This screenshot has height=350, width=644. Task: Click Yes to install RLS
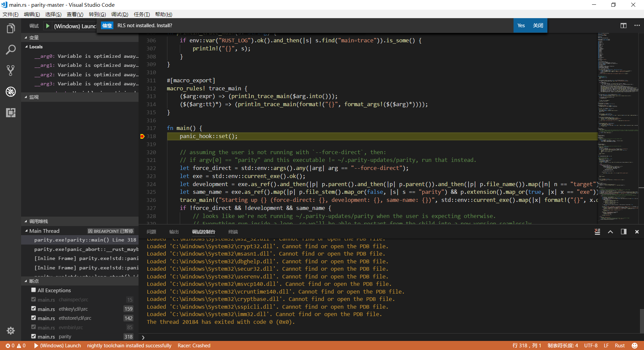coord(521,26)
